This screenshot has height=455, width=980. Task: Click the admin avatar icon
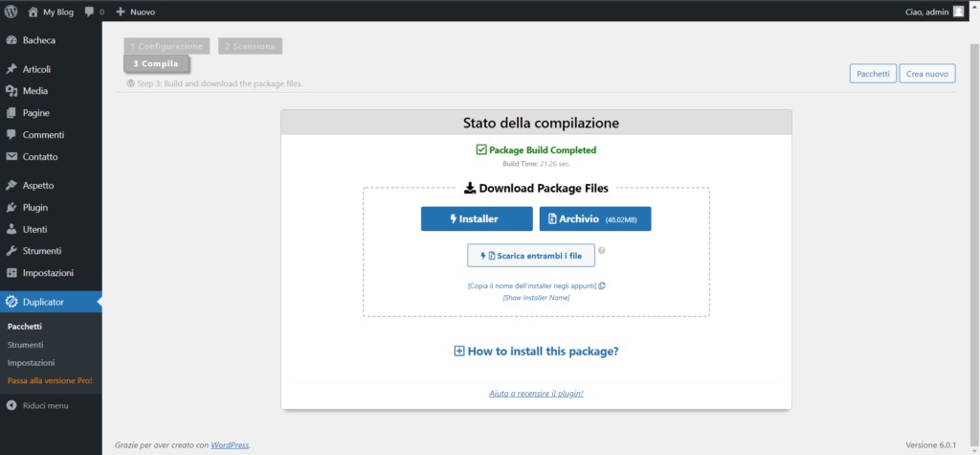coord(959,11)
